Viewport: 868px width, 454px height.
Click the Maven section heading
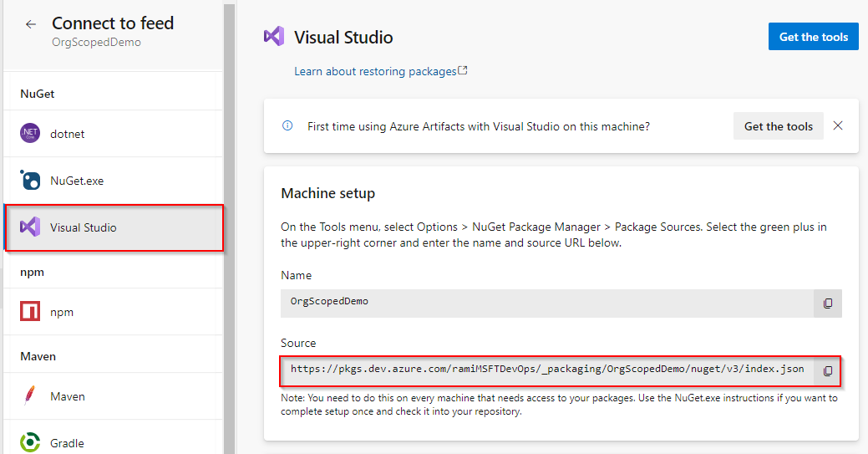coord(38,356)
